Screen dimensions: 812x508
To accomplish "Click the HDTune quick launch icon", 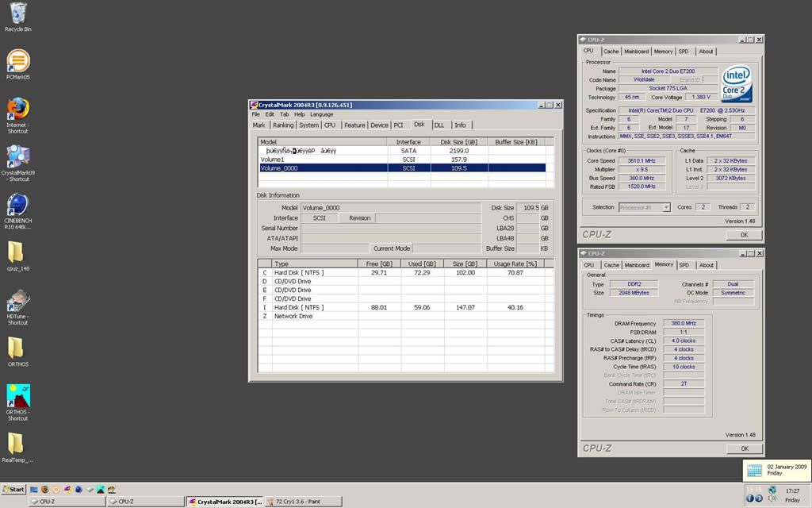I will [111, 489].
